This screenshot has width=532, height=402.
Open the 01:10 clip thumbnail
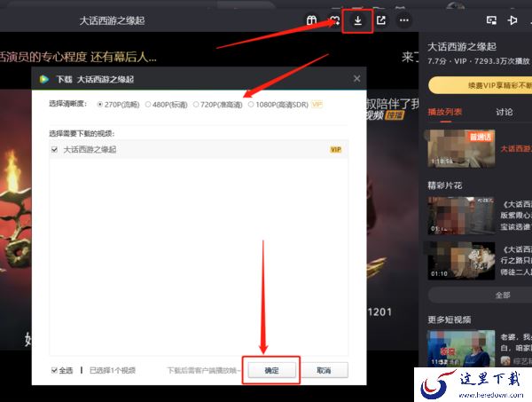(461, 261)
